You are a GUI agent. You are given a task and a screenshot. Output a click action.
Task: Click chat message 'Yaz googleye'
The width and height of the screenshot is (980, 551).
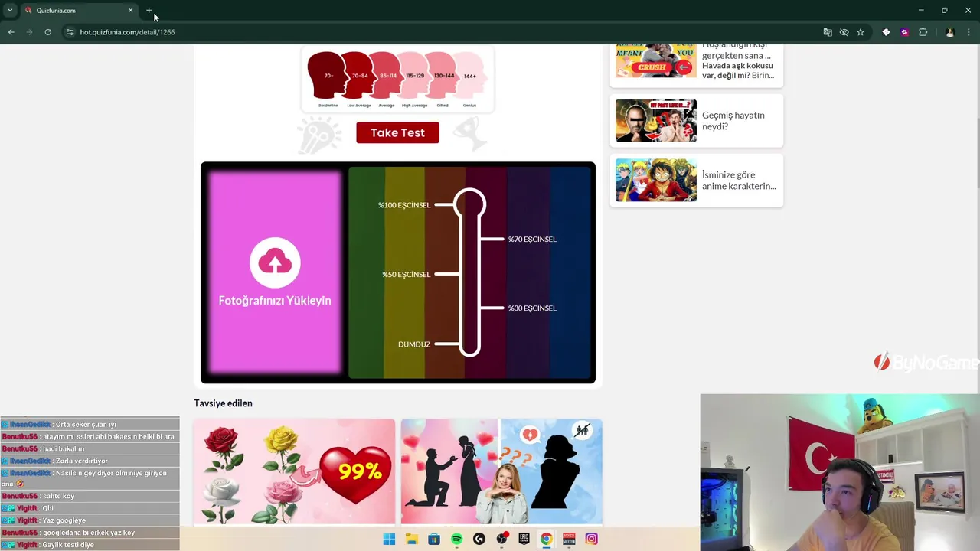click(64, 521)
